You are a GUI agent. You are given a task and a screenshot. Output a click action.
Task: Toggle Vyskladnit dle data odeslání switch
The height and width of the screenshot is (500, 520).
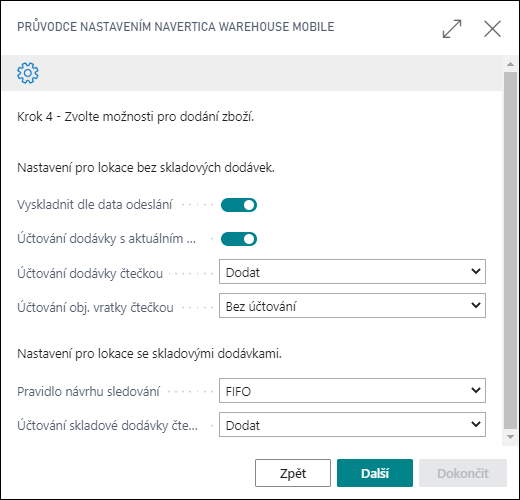click(x=239, y=205)
